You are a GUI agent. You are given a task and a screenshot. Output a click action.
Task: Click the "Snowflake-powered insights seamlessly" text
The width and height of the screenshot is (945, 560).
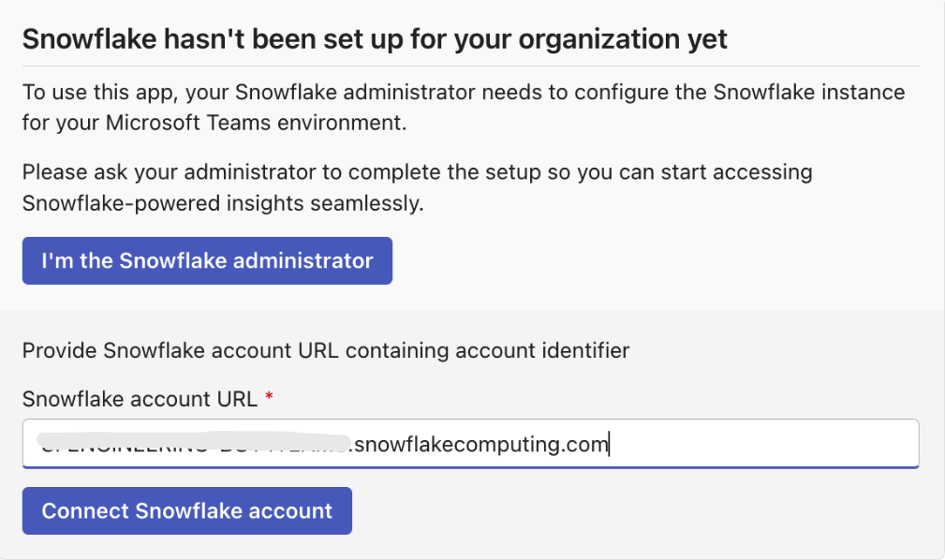coord(223,203)
